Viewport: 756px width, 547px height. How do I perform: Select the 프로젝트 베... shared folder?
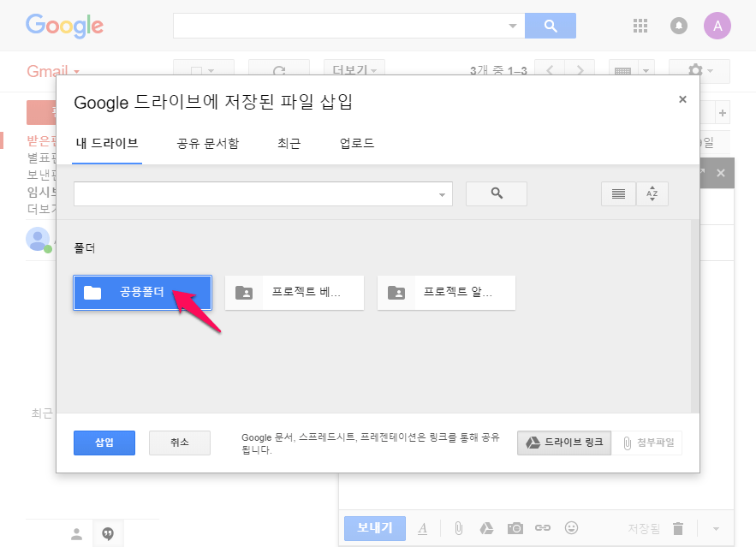pyautogui.click(x=294, y=293)
